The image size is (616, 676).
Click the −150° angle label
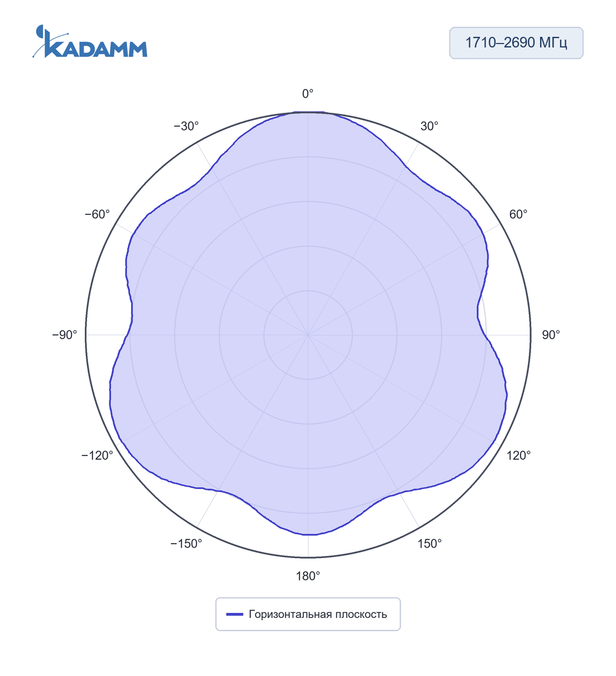point(186,544)
